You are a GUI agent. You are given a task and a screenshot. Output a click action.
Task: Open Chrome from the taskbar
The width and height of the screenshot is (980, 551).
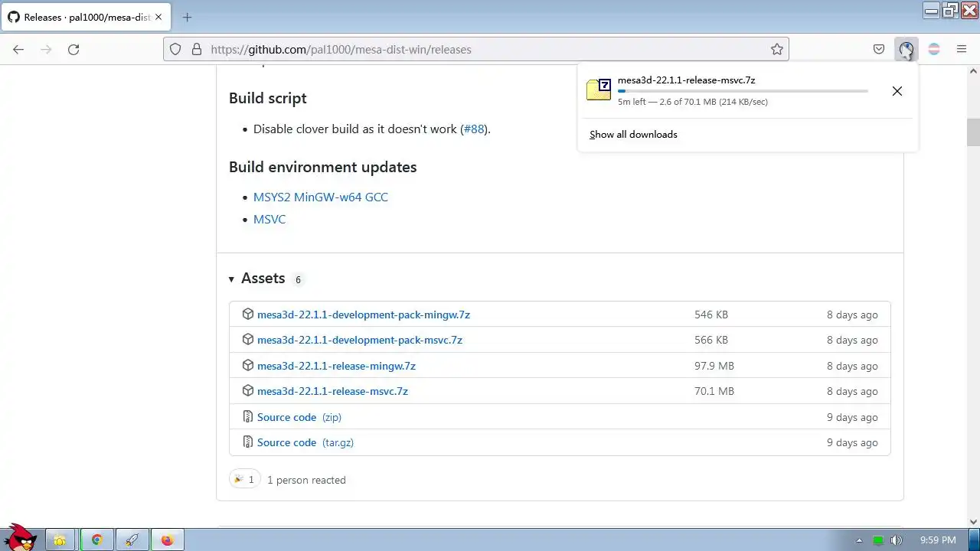click(97, 540)
